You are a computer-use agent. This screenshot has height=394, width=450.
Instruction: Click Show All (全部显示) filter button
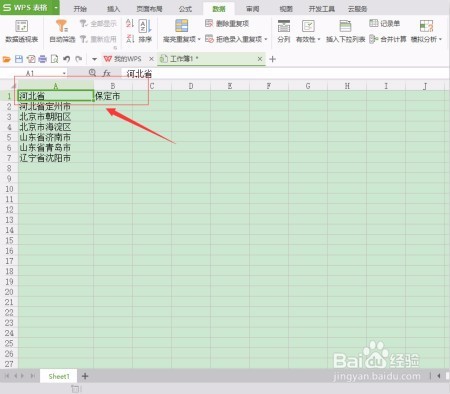click(99, 24)
